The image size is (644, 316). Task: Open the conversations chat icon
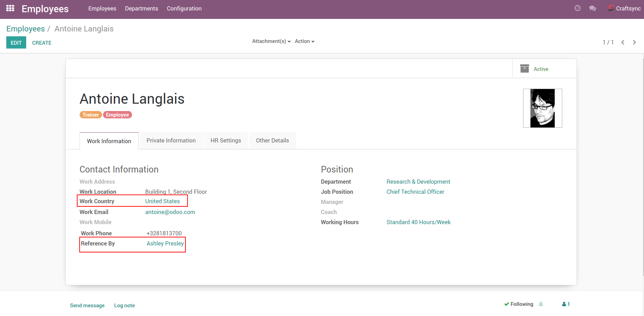[592, 8]
